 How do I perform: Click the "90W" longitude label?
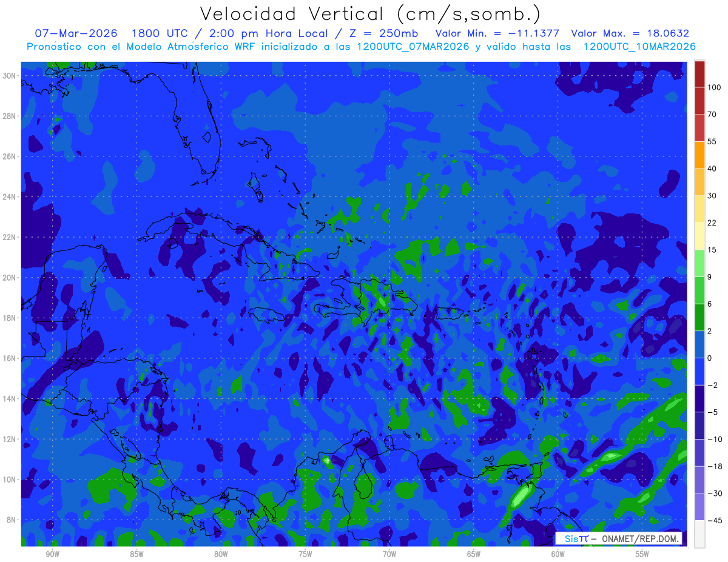coord(52,554)
